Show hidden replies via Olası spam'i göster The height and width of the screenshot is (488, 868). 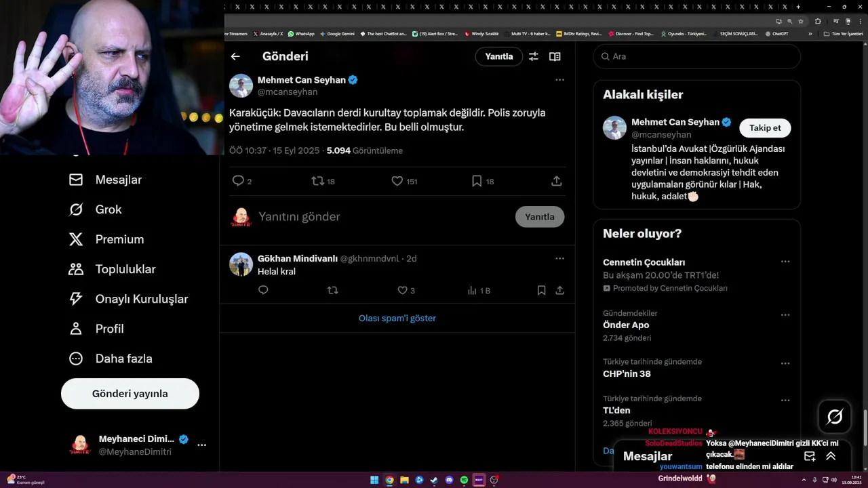tap(397, 318)
